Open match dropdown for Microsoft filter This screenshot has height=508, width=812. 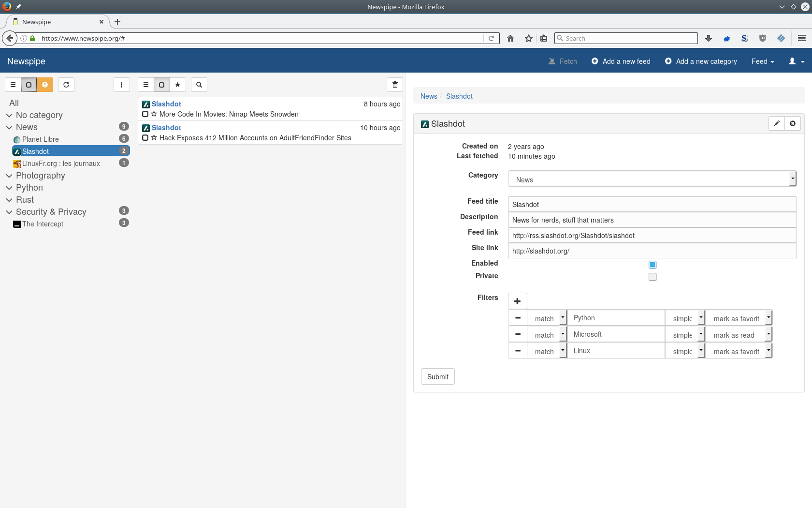coord(547,334)
